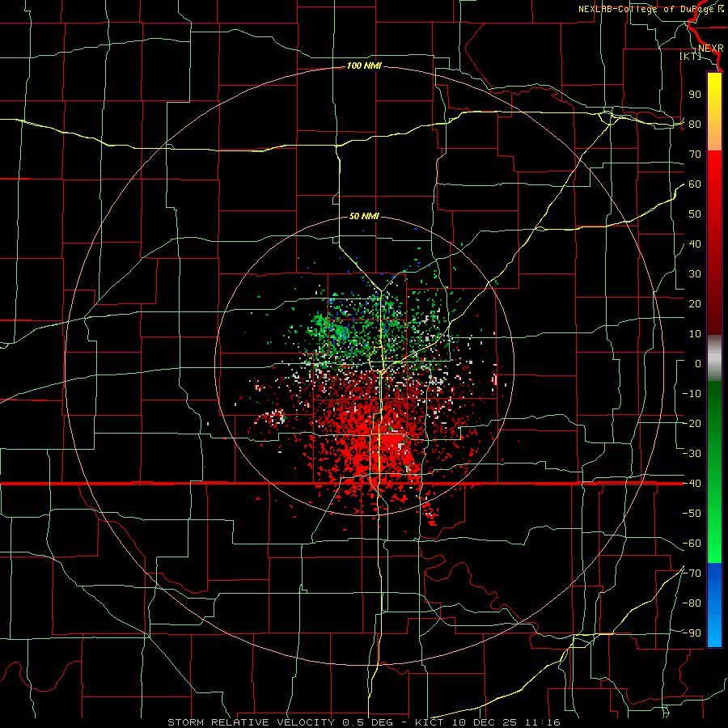Image resolution: width=728 pixels, height=728 pixels.
Task: Click the "50 NMI" range ring label
Action: click(x=364, y=216)
